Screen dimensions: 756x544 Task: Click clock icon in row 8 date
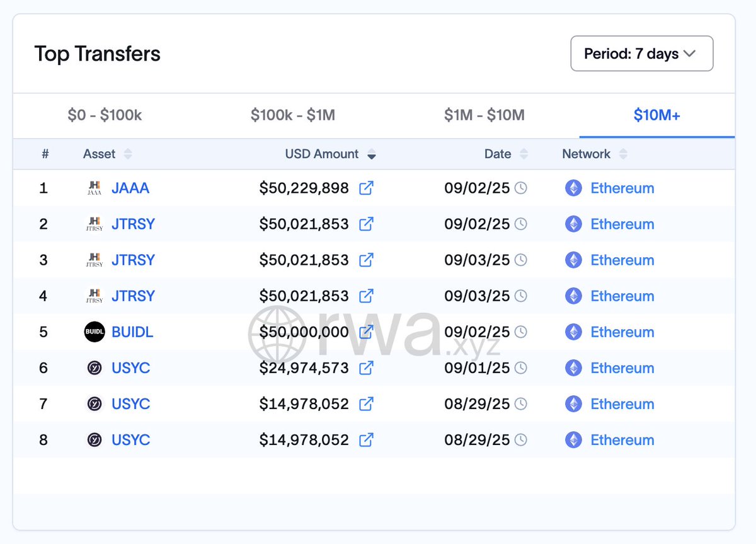tap(521, 439)
